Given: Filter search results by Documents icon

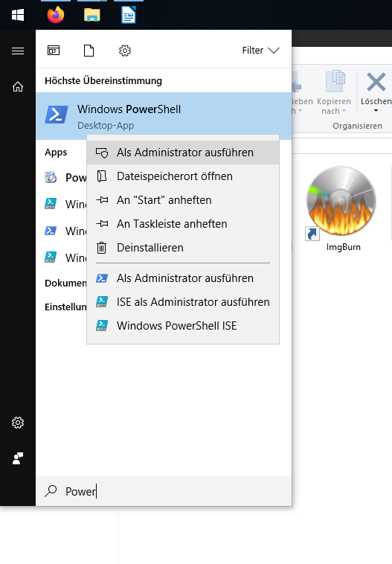Looking at the screenshot, I should tap(89, 51).
